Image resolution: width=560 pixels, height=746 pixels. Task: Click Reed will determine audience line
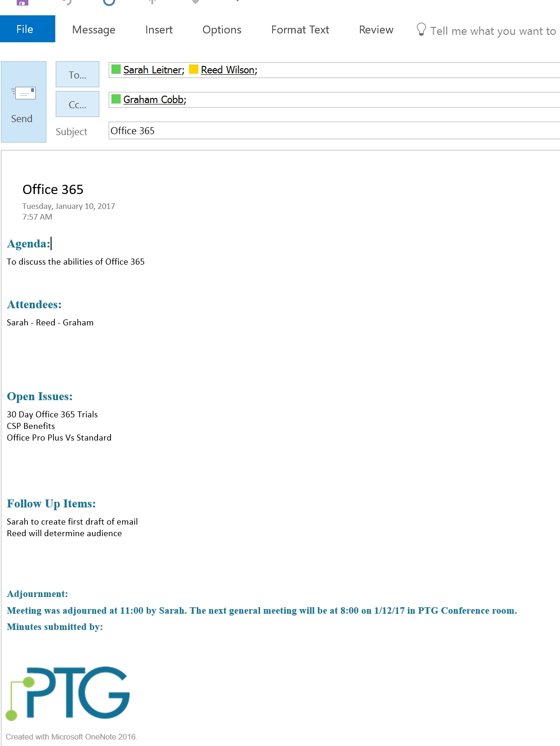[x=65, y=533]
